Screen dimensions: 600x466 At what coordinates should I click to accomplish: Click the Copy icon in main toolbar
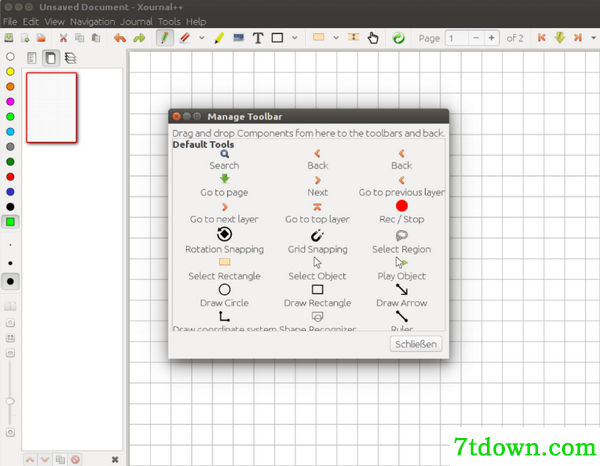(x=80, y=38)
